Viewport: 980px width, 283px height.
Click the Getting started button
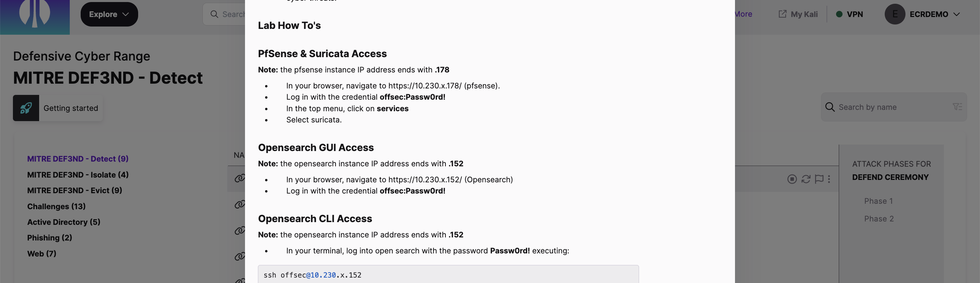[x=70, y=108]
